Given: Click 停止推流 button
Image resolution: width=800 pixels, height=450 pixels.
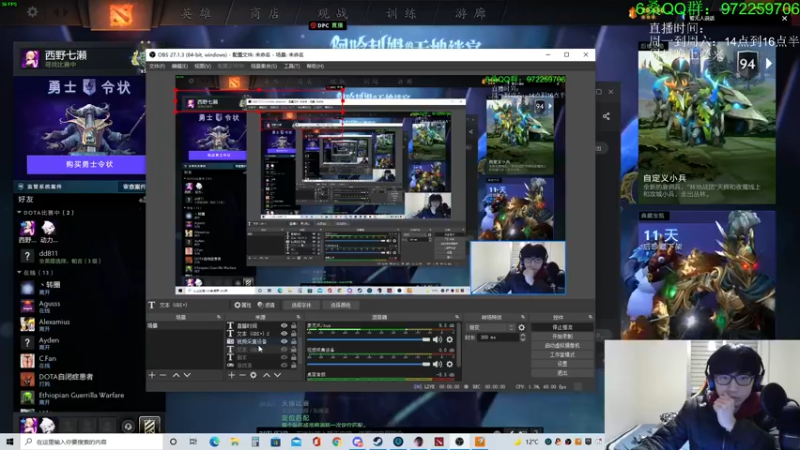Looking at the screenshot, I should point(562,328).
